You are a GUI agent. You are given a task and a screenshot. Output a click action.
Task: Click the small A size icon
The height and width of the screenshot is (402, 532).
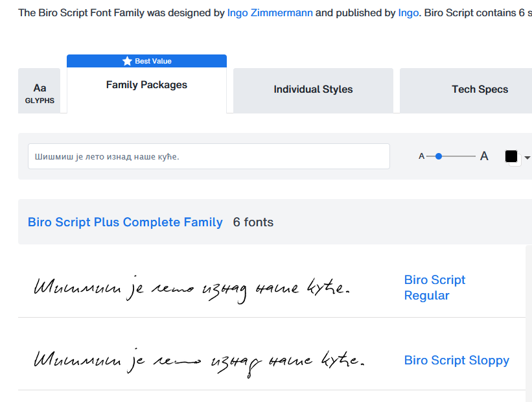[421, 156]
